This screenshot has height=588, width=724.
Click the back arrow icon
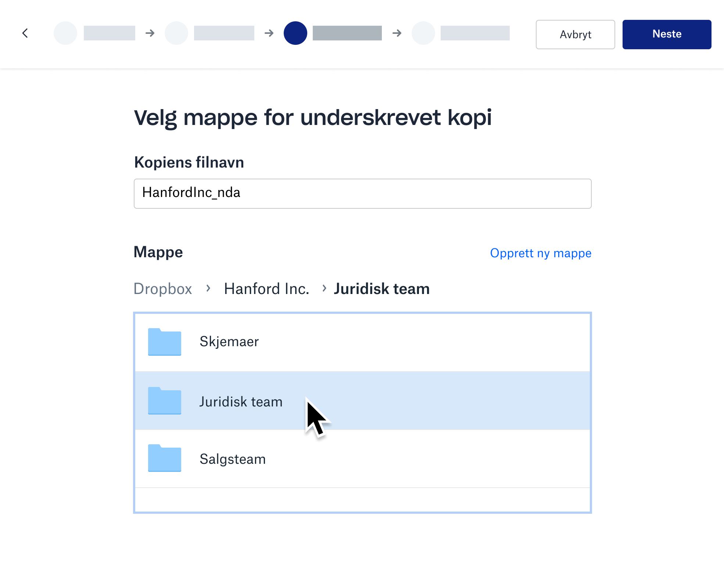click(x=25, y=33)
